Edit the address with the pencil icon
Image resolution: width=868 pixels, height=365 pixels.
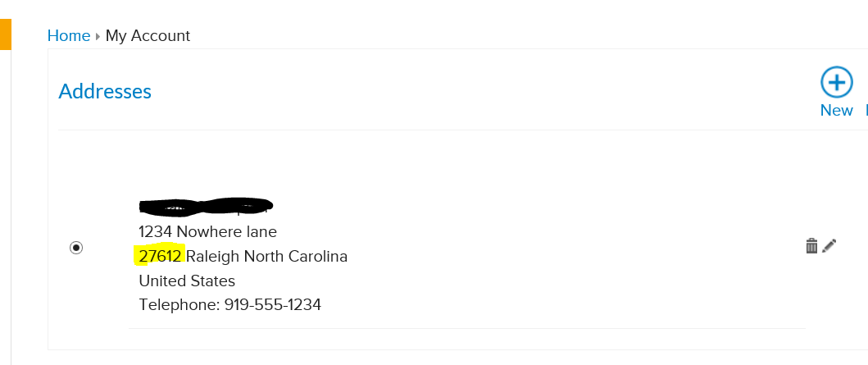829,246
